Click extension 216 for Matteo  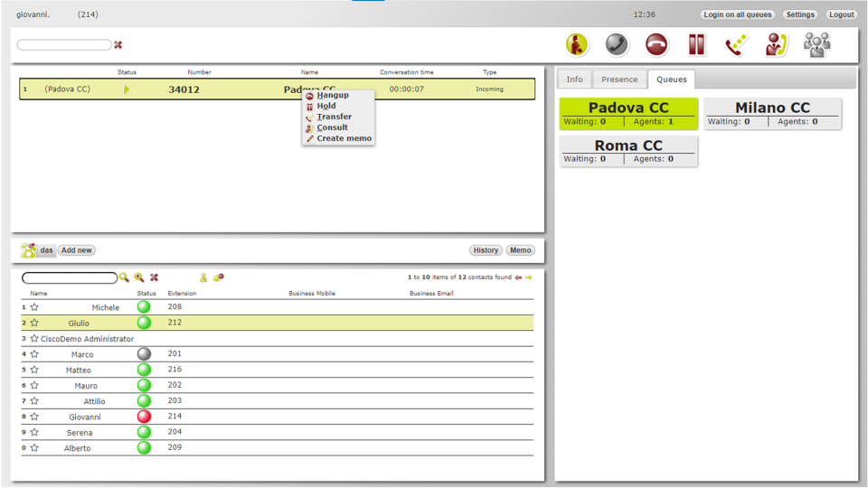175,369
